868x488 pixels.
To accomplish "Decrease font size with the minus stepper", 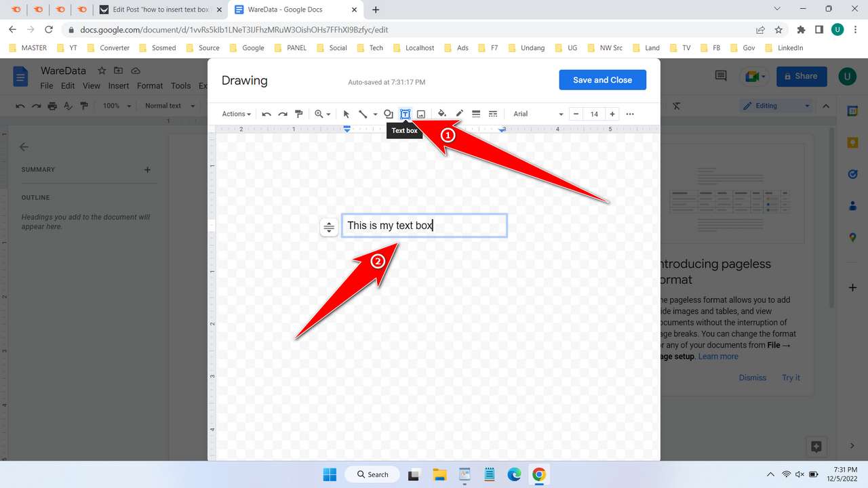I will pyautogui.click(x=576, y=114).
